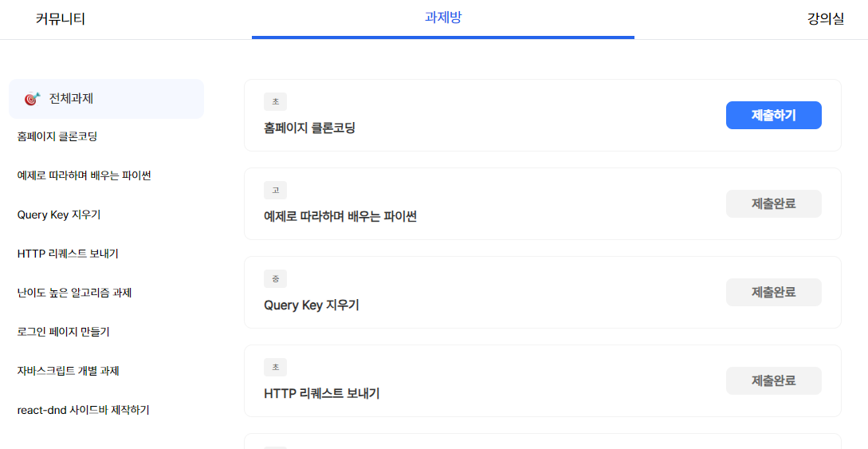Image resolution: width=868 pixels, height=449 pixels.
Task: Open HTTP 리퀘스트 보내기 in the sidebar
Action: pyautogui.click(x=68, y=254)
